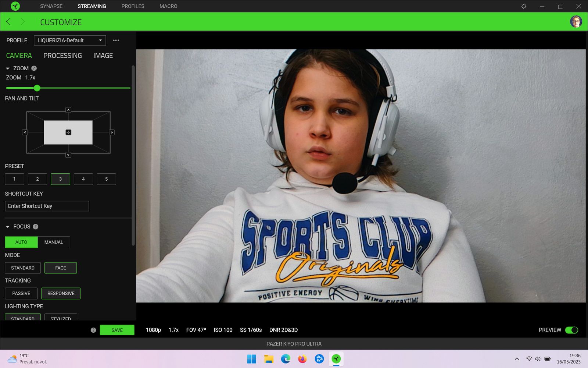The height and width of the screenshot is (368, 588).
Task: Launch Microsoft Edge from taskbar
Action: 286,359
